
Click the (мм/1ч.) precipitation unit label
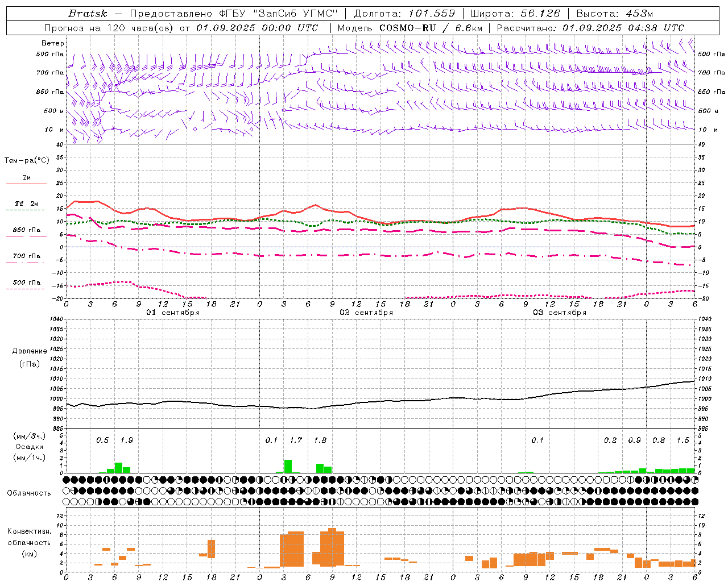(x=29, y=458)
